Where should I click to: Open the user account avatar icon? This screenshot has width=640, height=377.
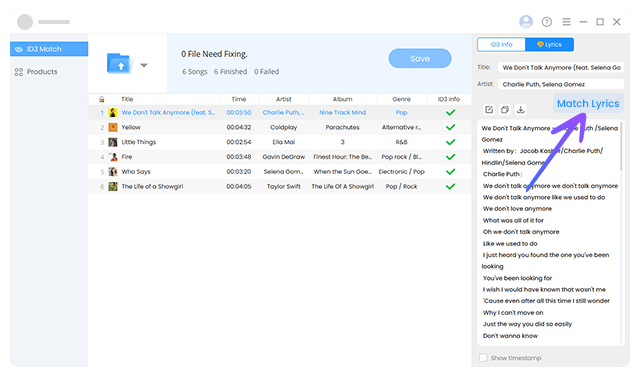click(526, 22)
